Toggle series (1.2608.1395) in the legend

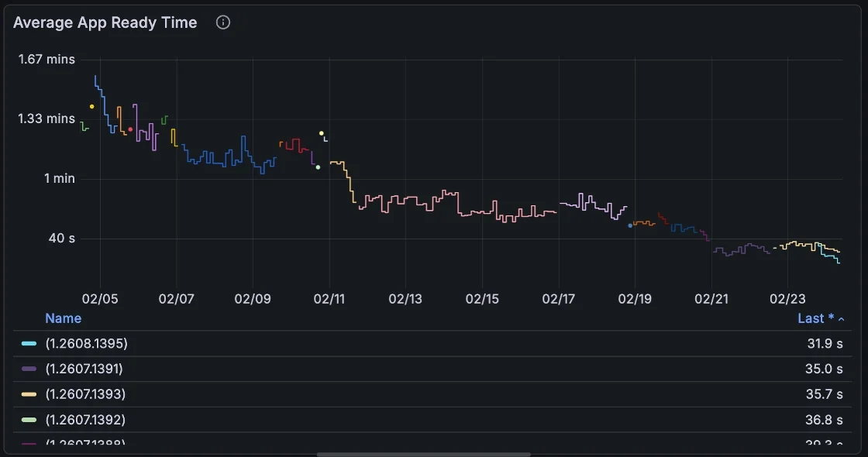pos(86,343)
